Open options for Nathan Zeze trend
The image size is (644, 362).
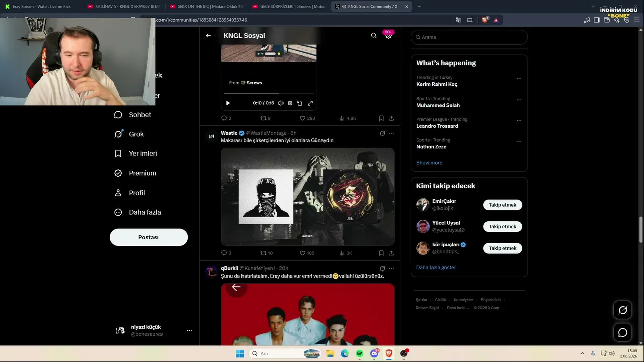(x=519, y=141)
